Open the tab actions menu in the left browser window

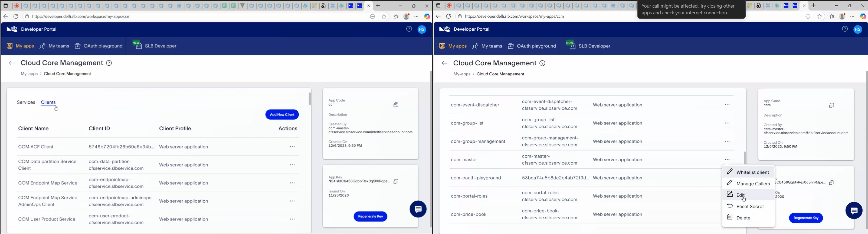pos(6,6)
